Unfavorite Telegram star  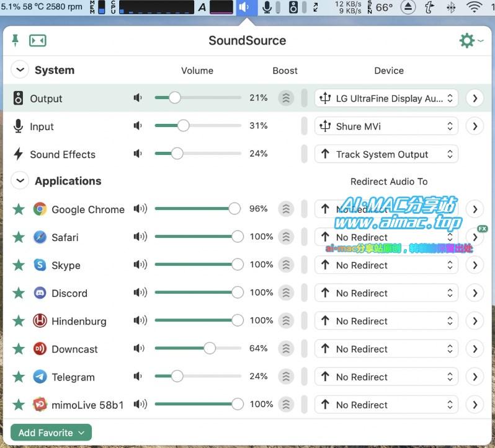(19, 377)
